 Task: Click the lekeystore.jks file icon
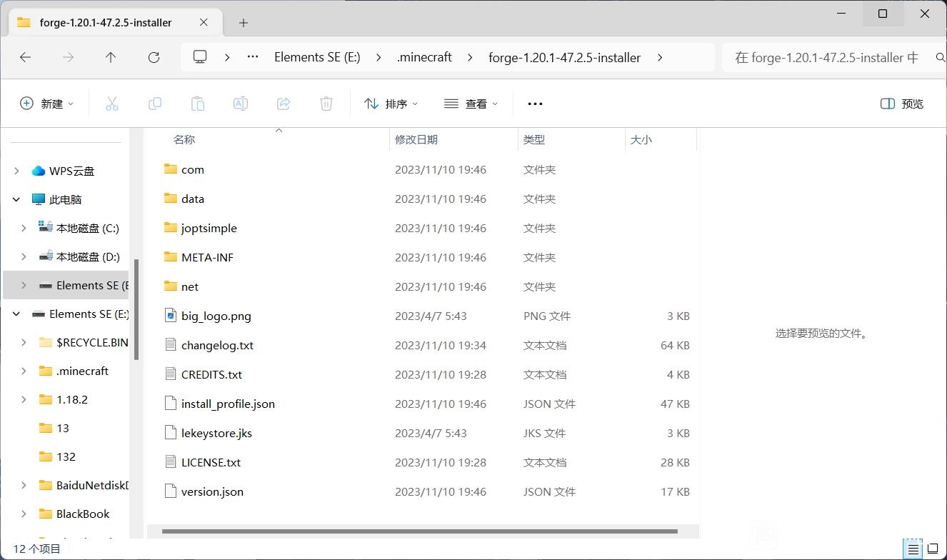[x=170, y=432]
